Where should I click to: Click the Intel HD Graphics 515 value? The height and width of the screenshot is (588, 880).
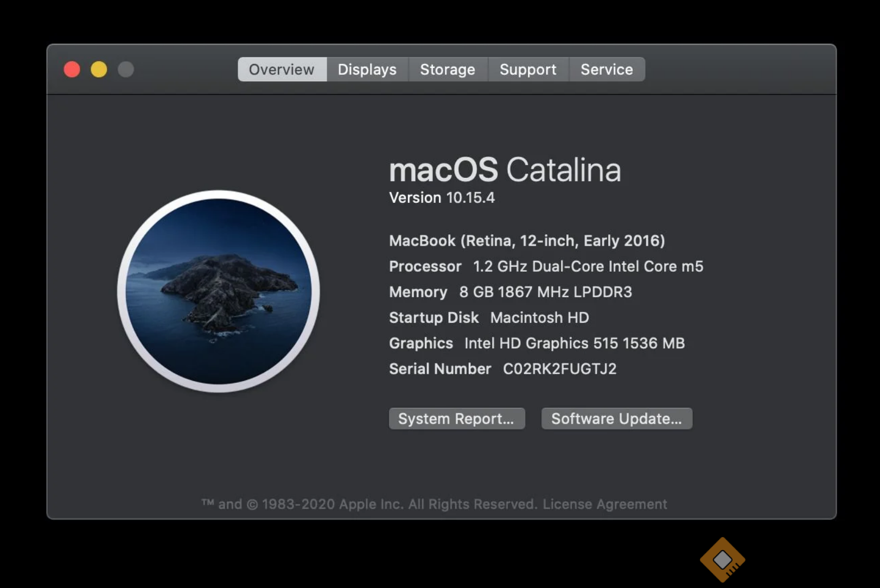coord(574,343)
